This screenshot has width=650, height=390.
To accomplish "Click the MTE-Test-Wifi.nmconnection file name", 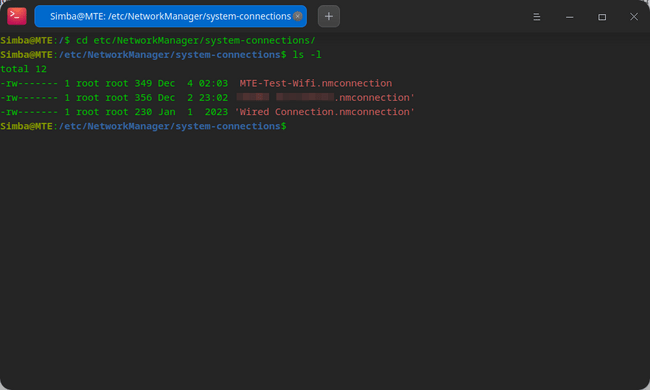I will tap(315, 83).
